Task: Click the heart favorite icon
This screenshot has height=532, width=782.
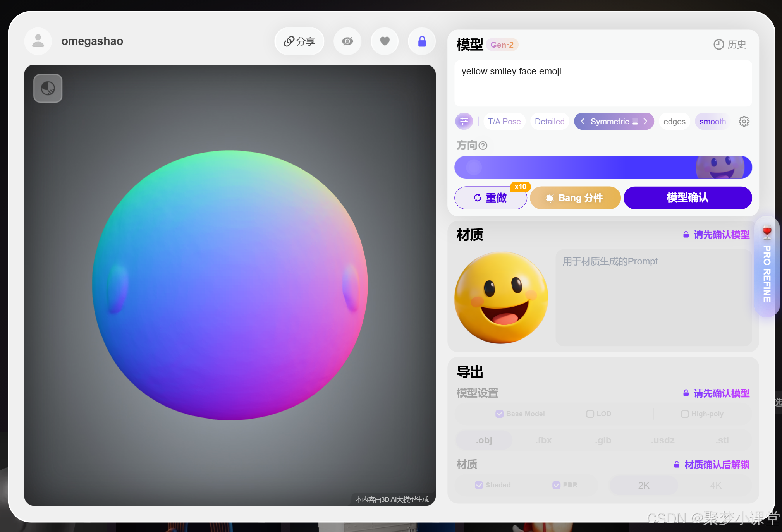Action: click(385, 41)
